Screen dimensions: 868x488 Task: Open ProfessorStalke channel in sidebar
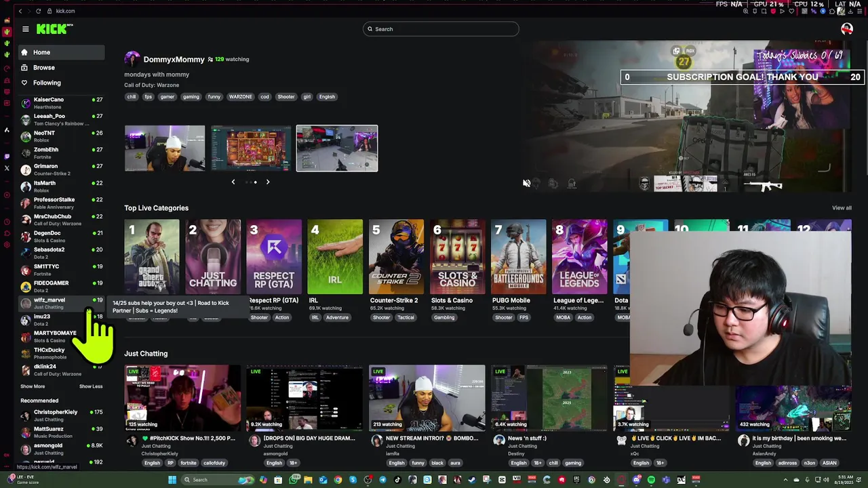pyautogui.click(x=61, y=203)
